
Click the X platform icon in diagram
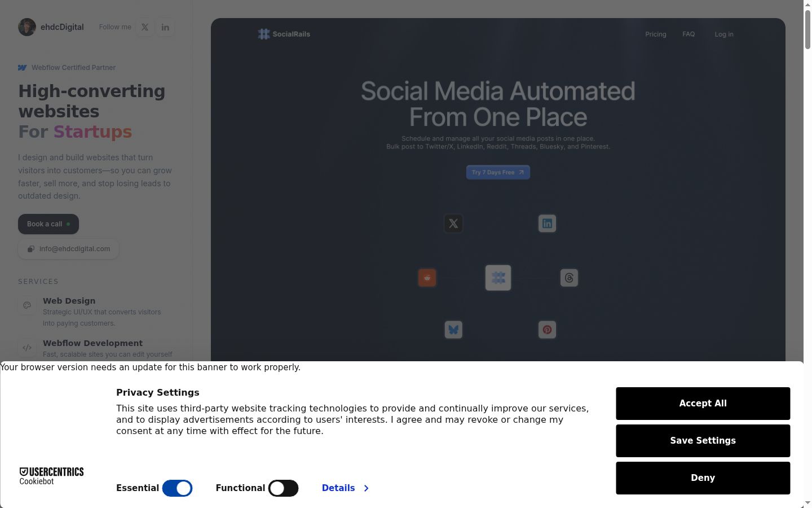point(453,224)
